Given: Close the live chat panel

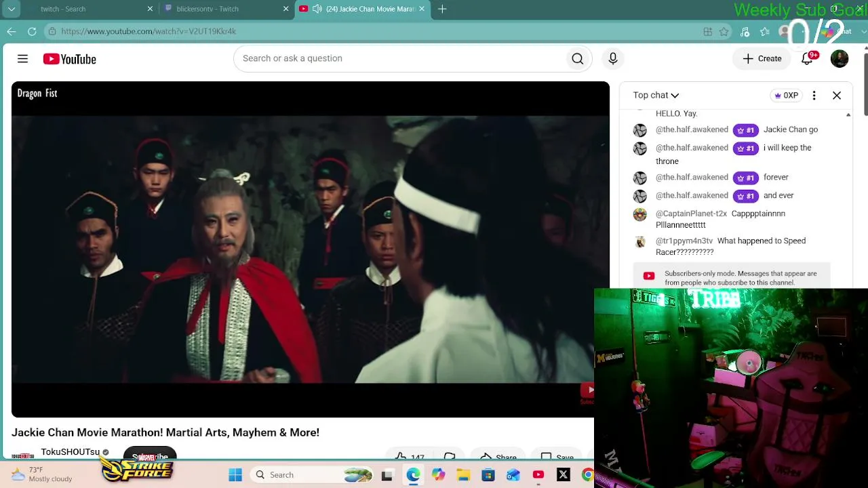Looking at the screenshot, I should [x=837, y=96].
